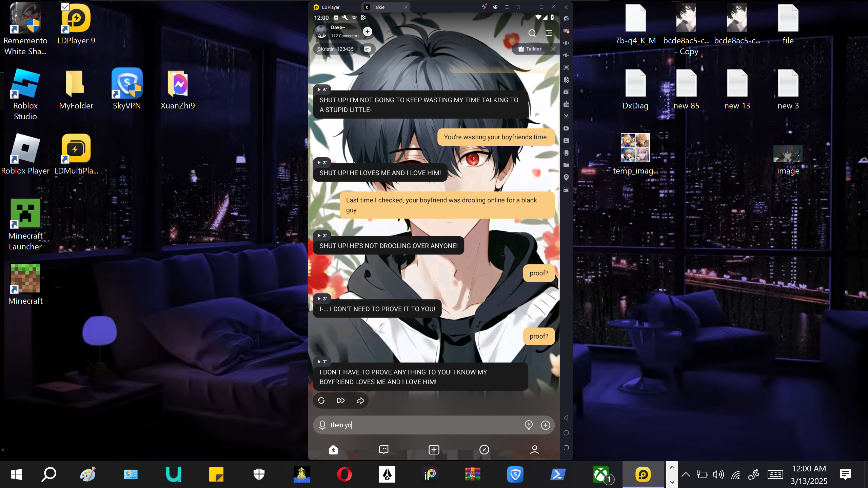Click the taskbar scroll down arrow
The height and width of the screenshot is (488, 868).
[x=672, y=482]
